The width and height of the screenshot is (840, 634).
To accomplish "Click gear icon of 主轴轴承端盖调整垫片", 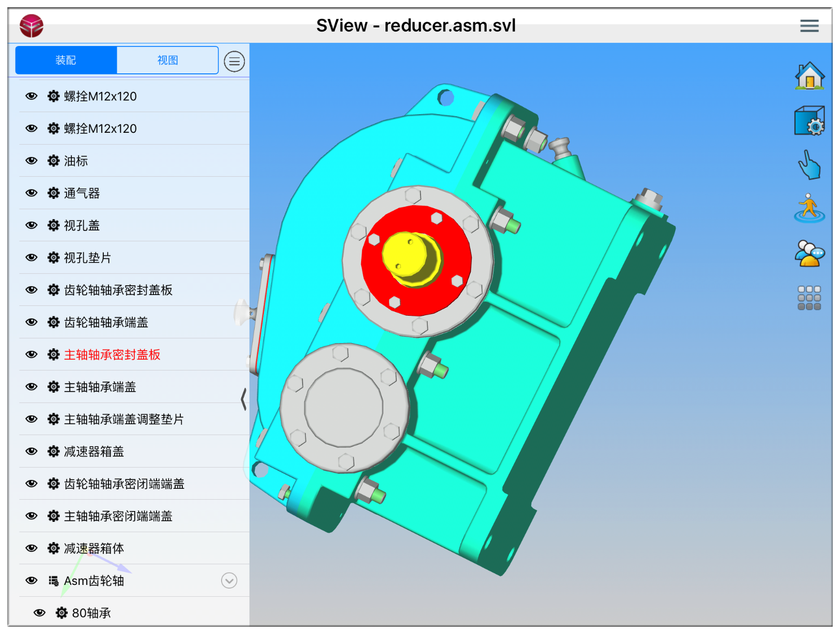I will [x=53, y=419].
